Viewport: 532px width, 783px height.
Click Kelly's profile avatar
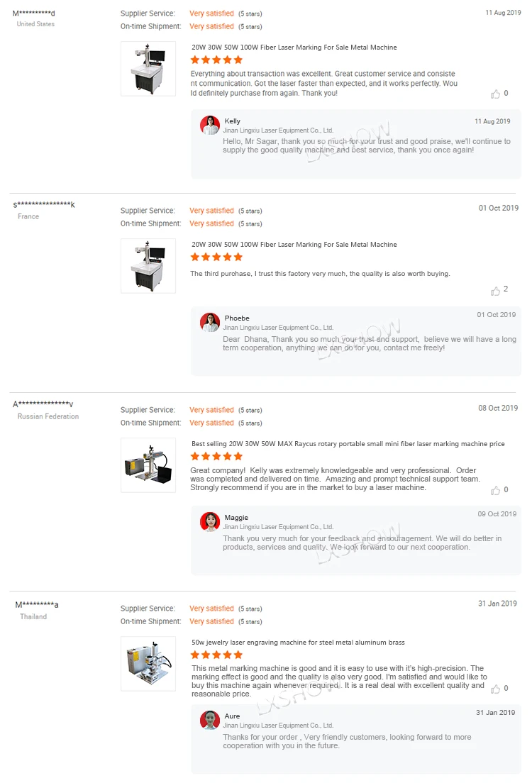[210, 126]
